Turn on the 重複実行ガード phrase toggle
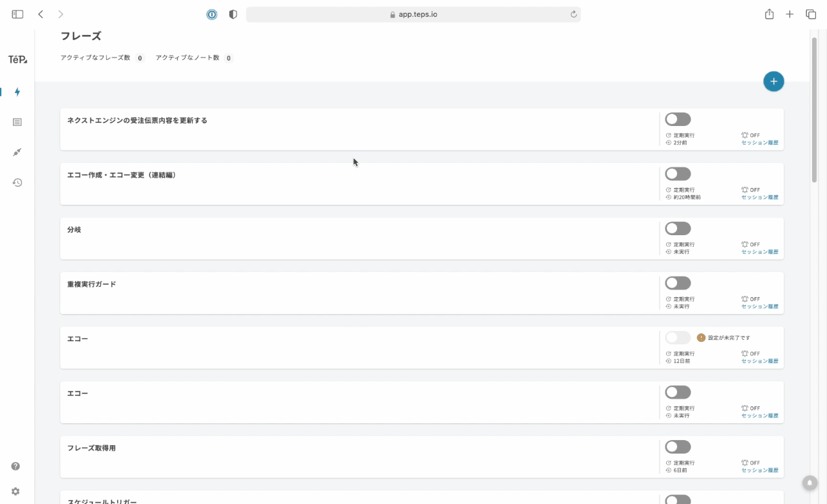The image size is (827, 504). (678, 283)
